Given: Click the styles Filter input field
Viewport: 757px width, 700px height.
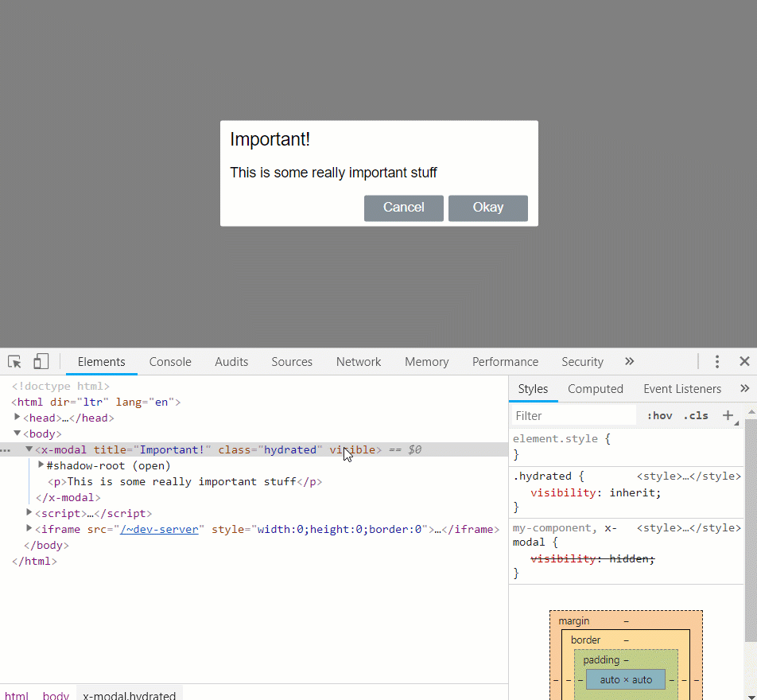Looking at the screenshot, I should point(573,415).
